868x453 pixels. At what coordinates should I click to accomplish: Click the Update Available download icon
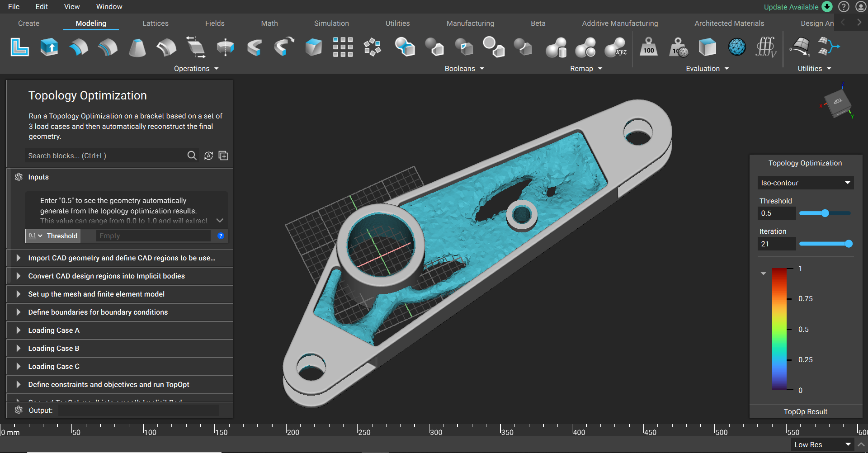[827, 7]
